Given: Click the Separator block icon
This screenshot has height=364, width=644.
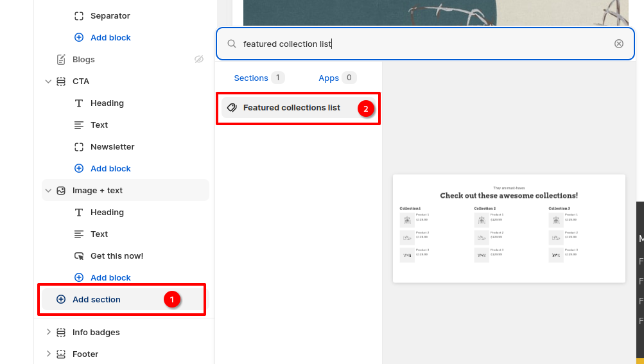Looking at the screenshot, I should (x=79, y=16).
